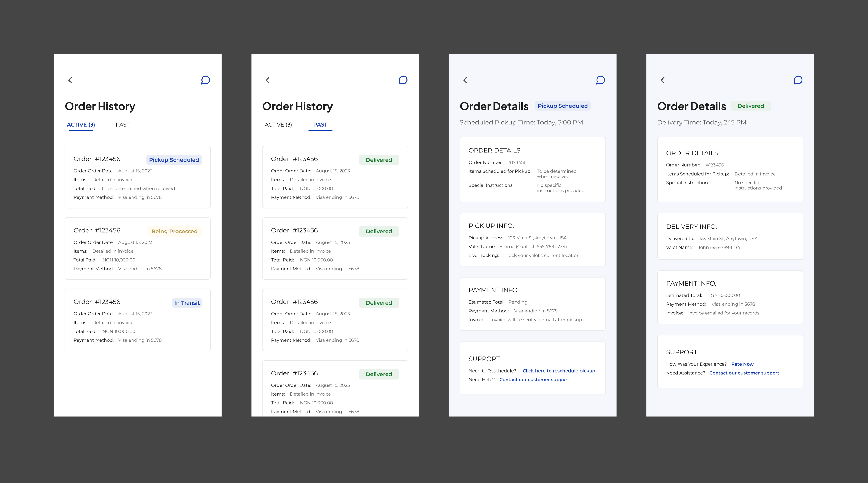Click valet 'Emma (Contact: 555-789-1234)'
This screenshot has width=868, height=483.
tap(533, 246)
